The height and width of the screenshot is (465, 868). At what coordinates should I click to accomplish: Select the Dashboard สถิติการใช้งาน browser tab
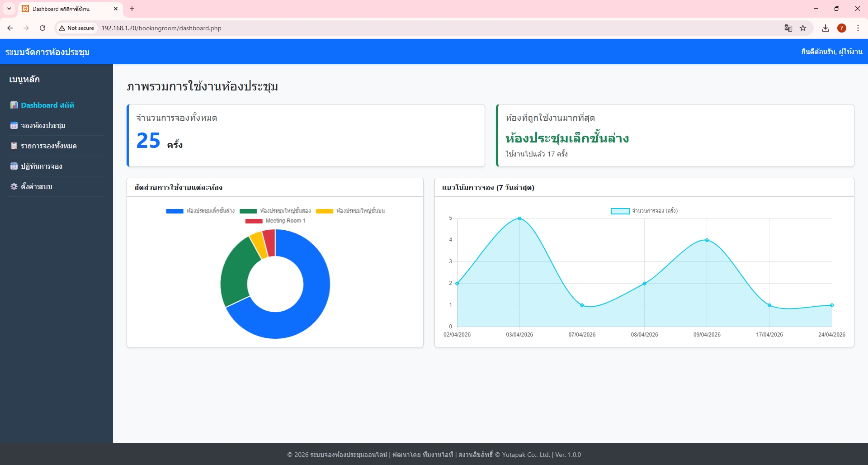point(70,9)
